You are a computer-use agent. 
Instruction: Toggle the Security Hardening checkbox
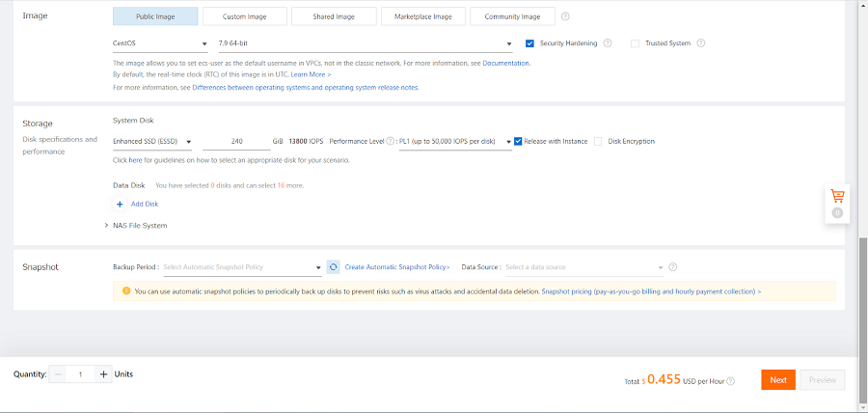click(x=530, y=43)
